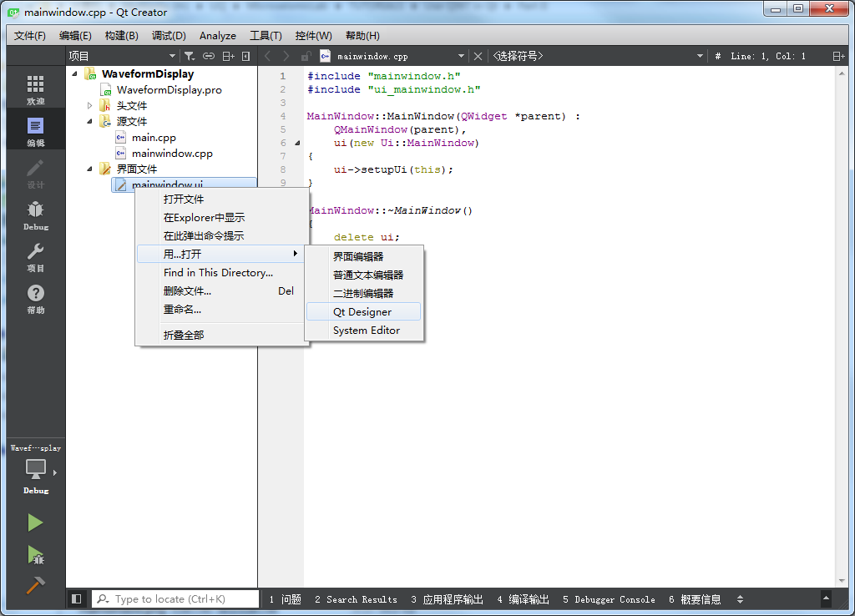Open with Qt Designer
Image resolution: width=855 pixels, height=616 pixels.
[x=364, y=312]
